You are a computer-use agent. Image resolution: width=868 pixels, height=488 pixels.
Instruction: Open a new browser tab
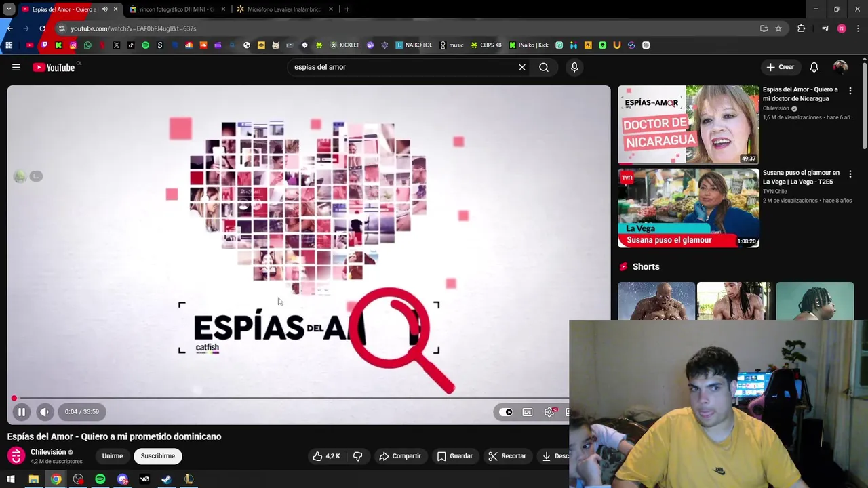coord(347,9)
